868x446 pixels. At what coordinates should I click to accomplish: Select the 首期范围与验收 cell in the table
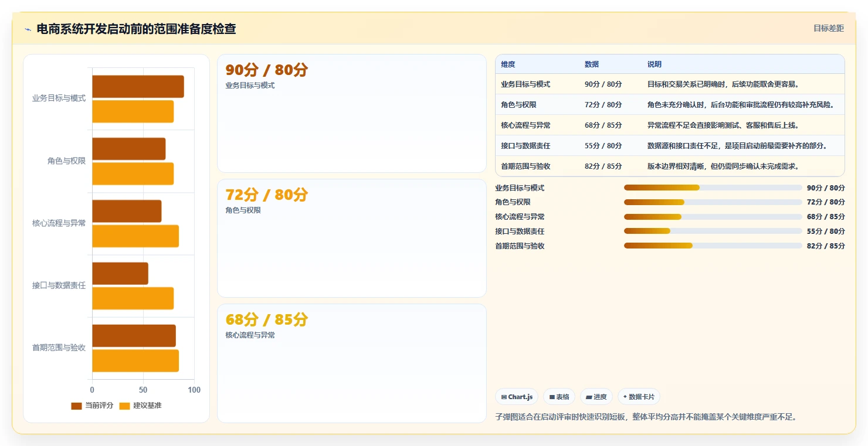click(525, 166)
